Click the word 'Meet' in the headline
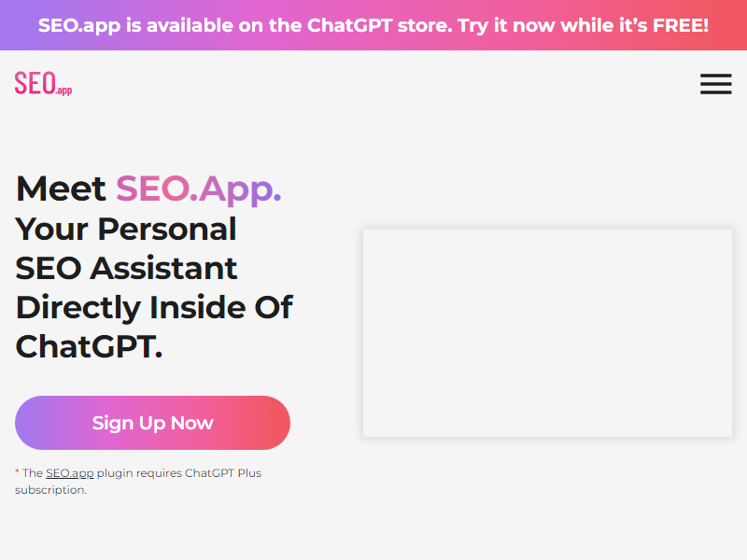 click(61, 189)
